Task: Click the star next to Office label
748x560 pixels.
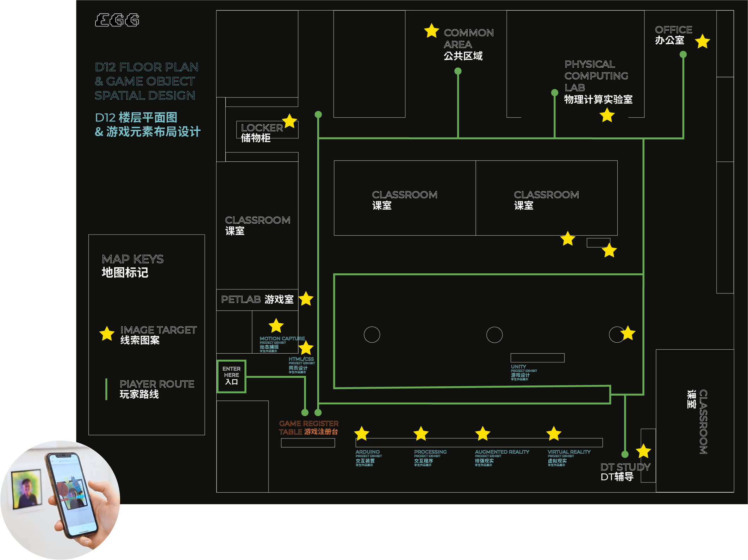Action: [x=703, y=42]
